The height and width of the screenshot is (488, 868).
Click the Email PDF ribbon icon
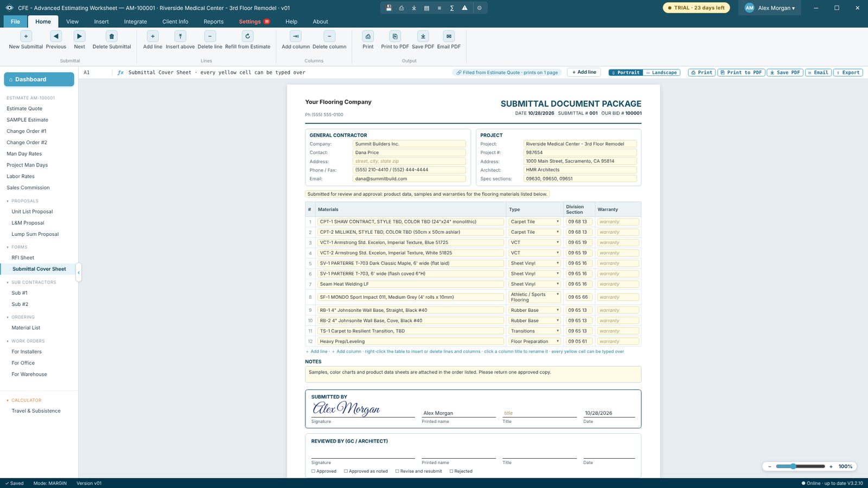point(449,36)
